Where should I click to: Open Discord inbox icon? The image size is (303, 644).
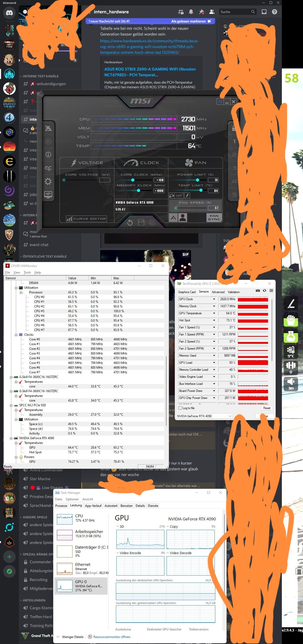264,12
